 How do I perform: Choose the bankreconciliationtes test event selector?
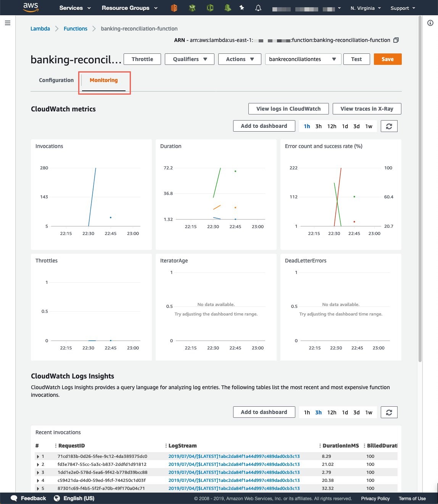click(303, 59)
